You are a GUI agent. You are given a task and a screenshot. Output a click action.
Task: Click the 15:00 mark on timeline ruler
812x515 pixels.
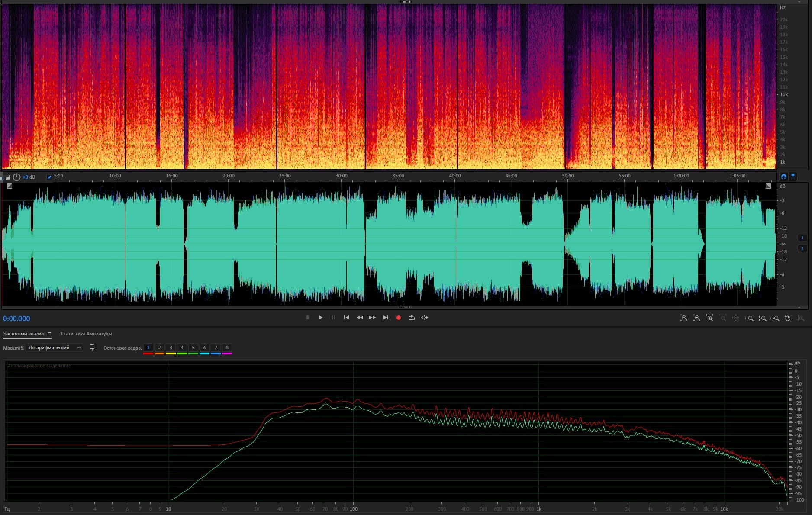point(172,176)
